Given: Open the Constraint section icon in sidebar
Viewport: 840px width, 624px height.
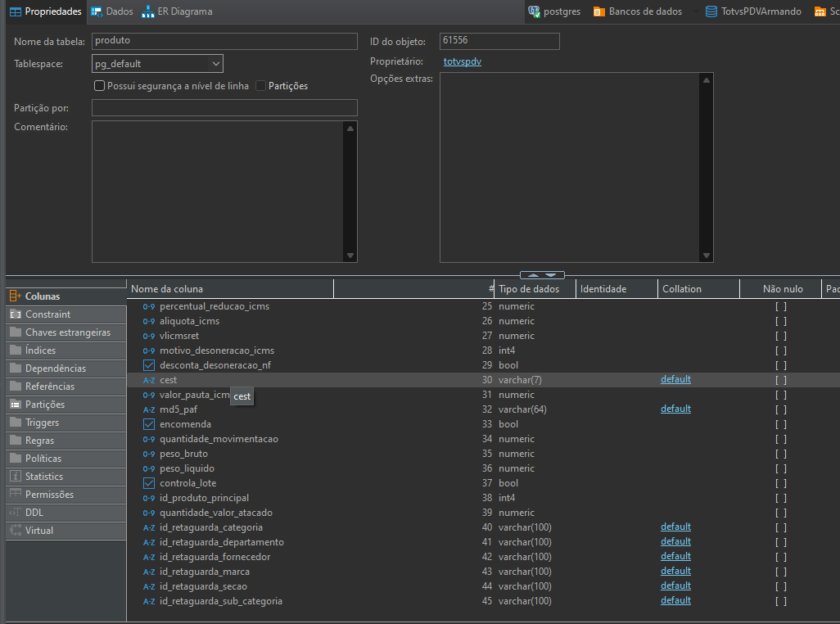Looking at the screenshot, I should point(15,314).
